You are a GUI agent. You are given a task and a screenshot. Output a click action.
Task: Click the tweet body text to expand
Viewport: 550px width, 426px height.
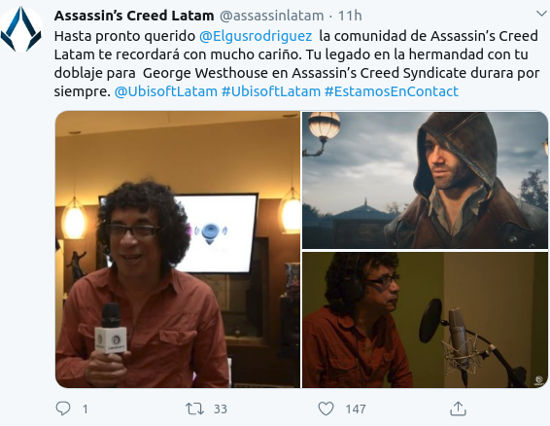[x=296, y=64]
